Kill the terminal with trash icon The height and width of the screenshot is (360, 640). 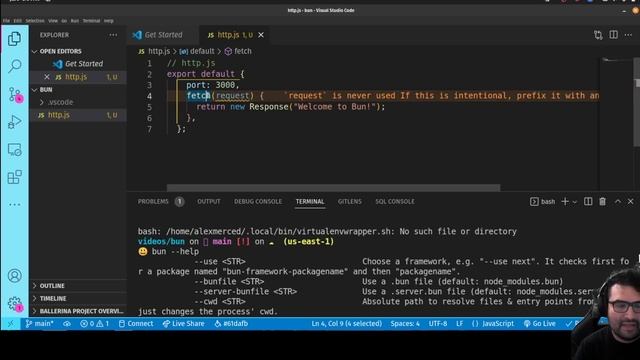pos(602,202)
